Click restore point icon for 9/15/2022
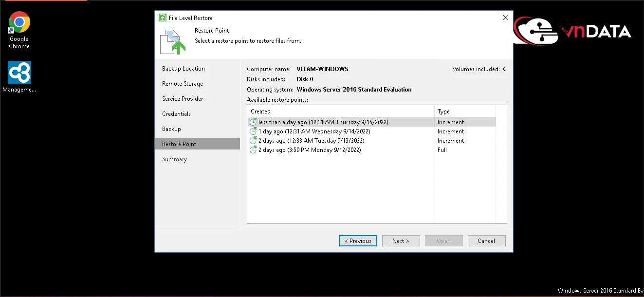 (x=253, y=122)
